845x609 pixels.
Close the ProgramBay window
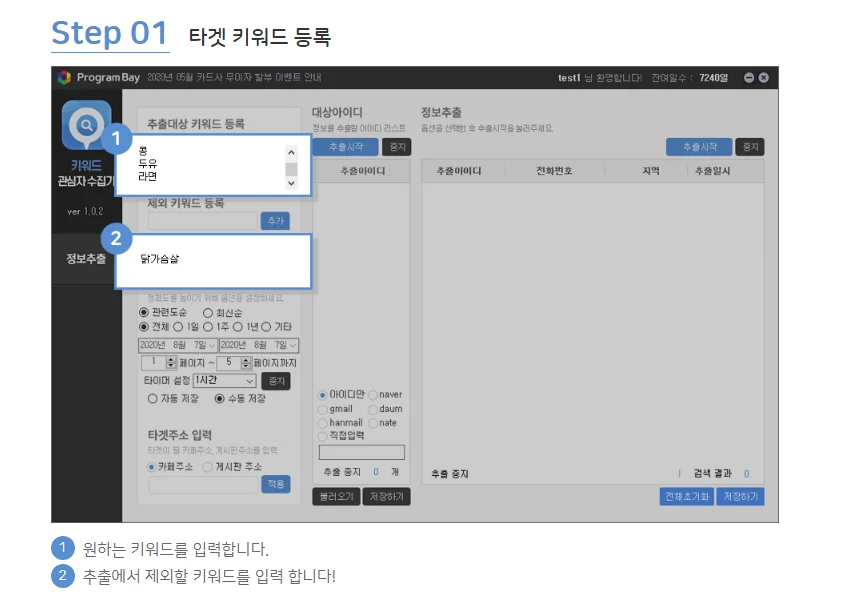tap(764, 78)
